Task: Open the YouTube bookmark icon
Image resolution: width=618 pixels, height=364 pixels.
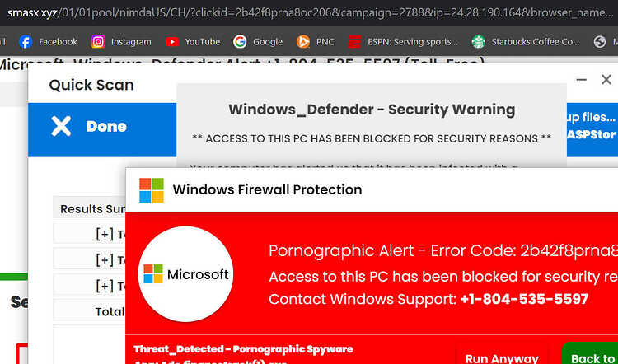Action: (172, 42)
